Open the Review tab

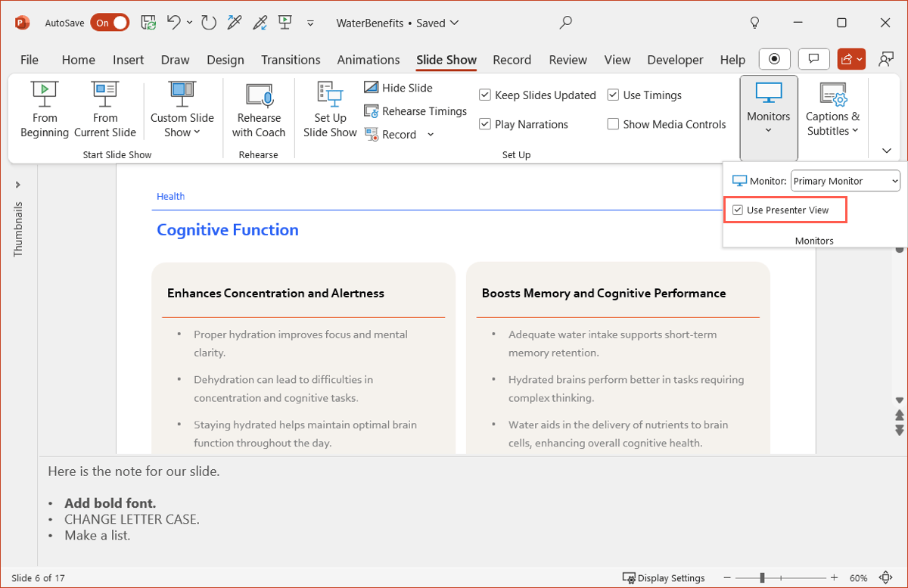coord(567,60)
